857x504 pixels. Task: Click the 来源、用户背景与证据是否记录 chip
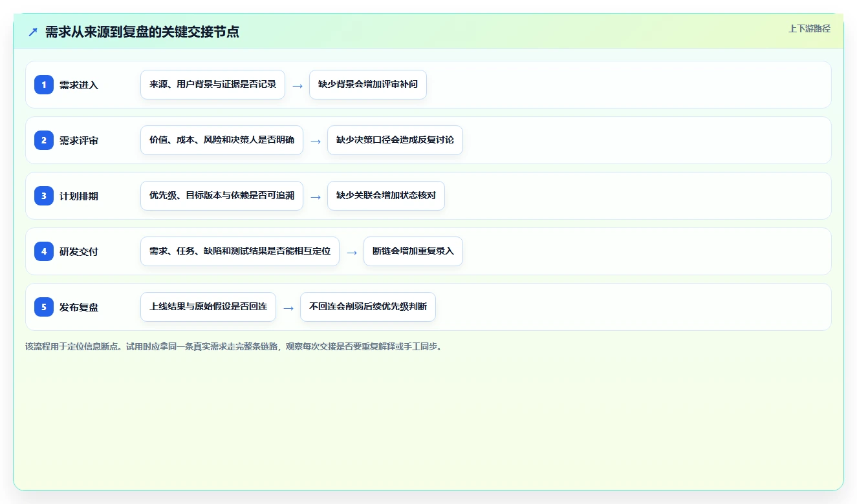(213, 85)
